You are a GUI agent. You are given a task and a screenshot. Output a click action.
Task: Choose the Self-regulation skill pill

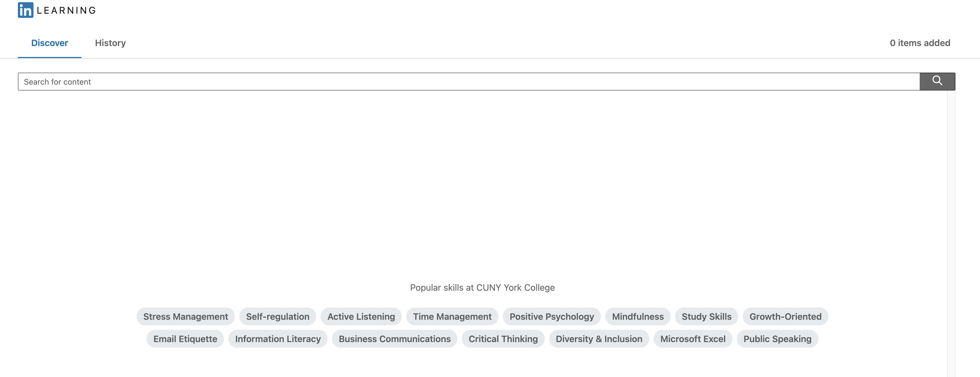[277, 316]
